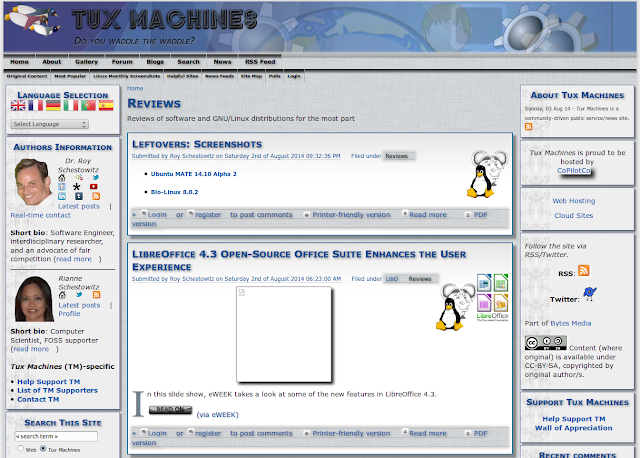640x458 pixels.
Task: Select the German flag language icon
Action: click(x=53, y=106)
